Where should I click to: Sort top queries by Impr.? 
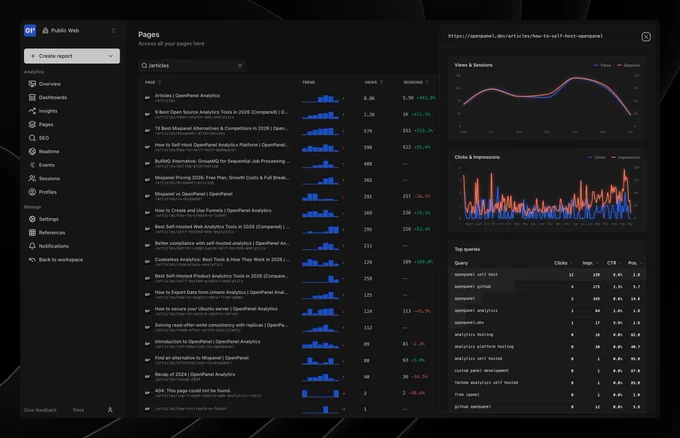coord(590,263)
